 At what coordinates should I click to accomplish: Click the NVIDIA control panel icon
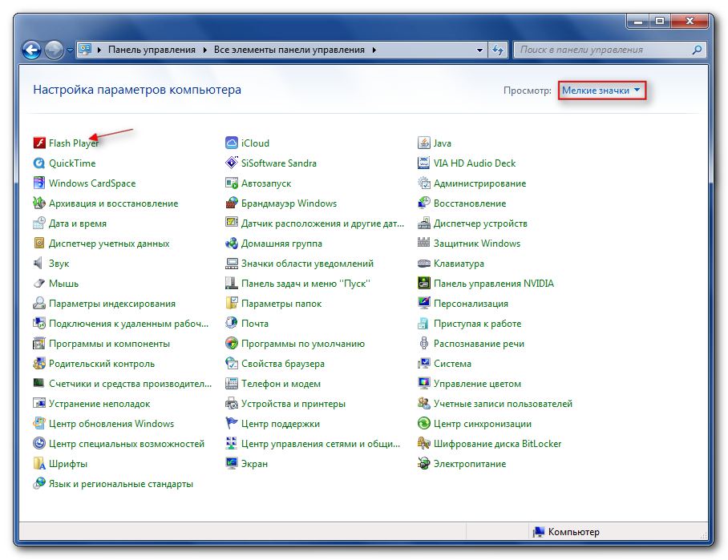point(424,284)
